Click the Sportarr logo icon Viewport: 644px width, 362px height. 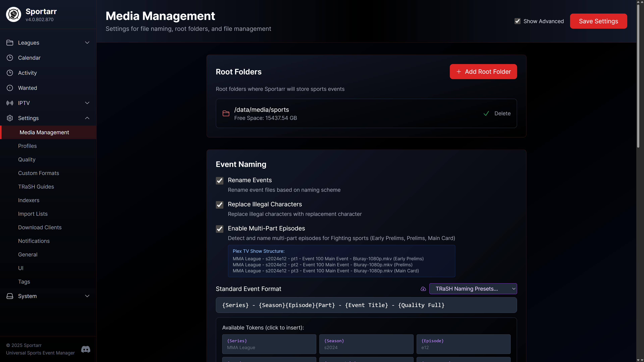[x=13, y=14]
